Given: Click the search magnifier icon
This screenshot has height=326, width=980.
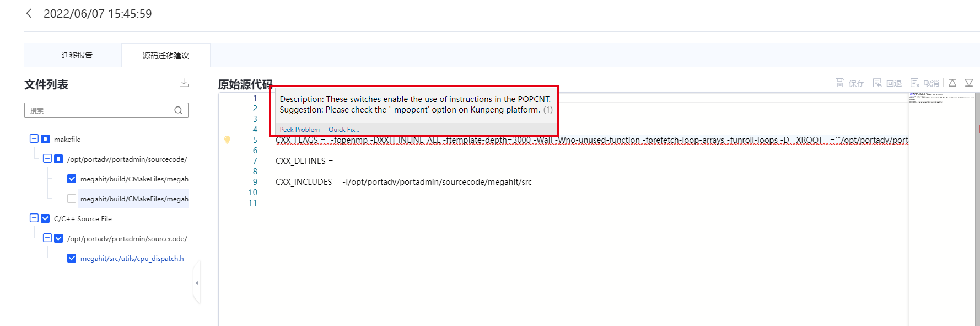Looking at the screenshot, I should tap(178, 110).
